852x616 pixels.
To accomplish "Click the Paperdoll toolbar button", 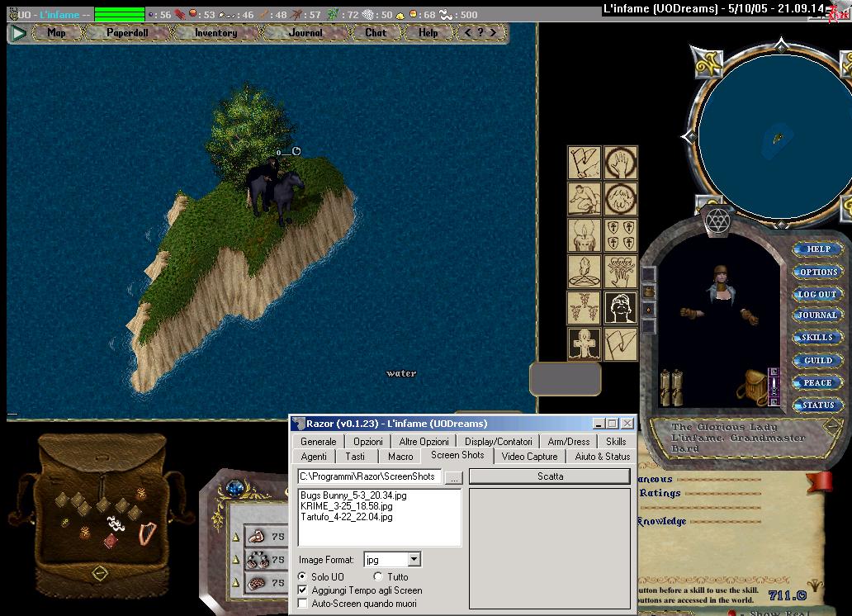I will click(x=127, y=33).
